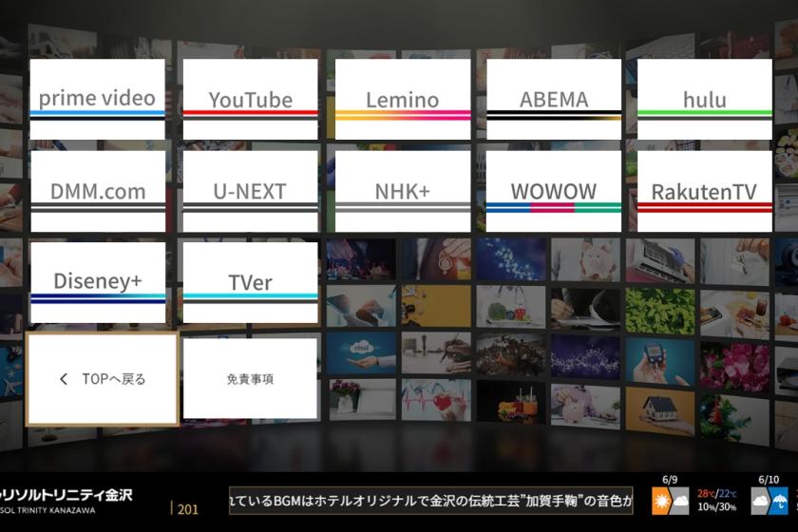Screen dimensions: 798x532
Task: Click the room number 201
Action: [187, 509]
